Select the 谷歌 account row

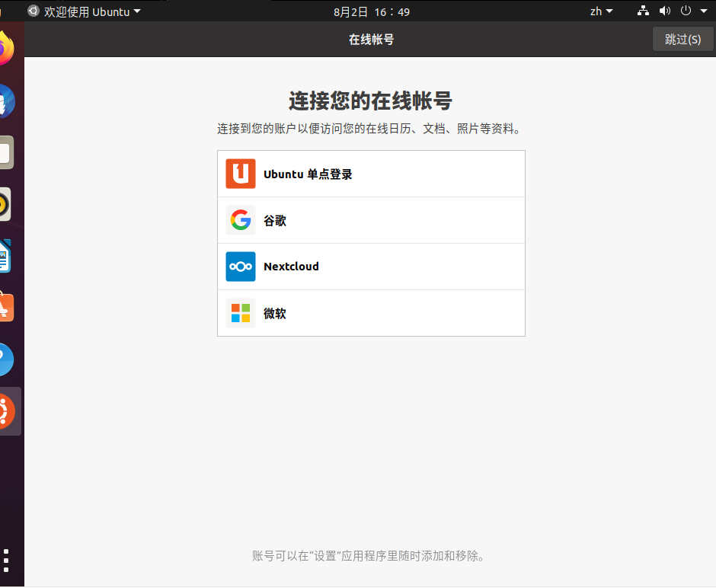click(x=371, y=221)
